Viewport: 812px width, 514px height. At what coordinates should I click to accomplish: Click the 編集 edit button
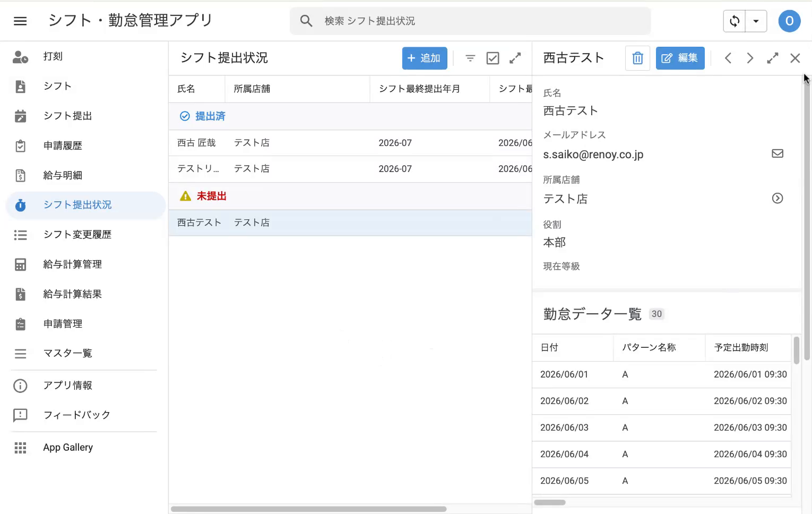point(680,58)
